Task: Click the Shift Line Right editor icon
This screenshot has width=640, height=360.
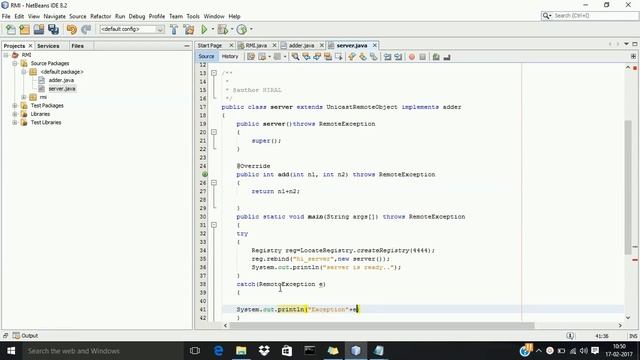Action: pos(398,57)
